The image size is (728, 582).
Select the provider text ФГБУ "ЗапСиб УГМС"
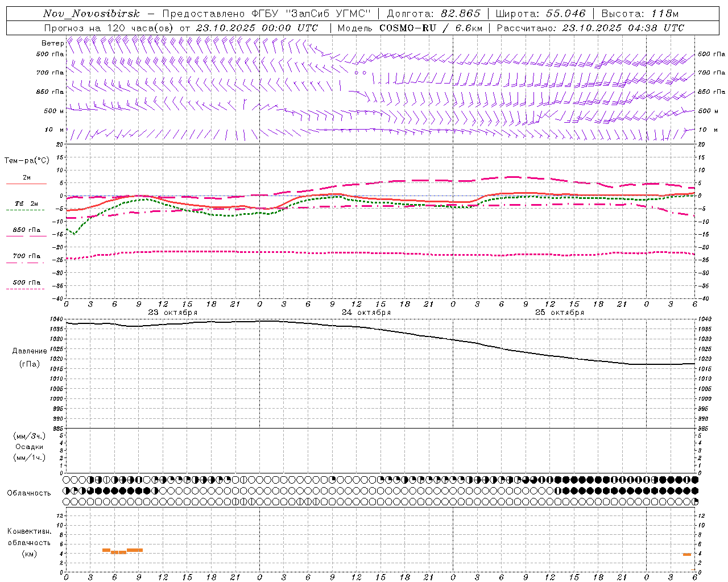pyautogui.click(x=312, y=14)
